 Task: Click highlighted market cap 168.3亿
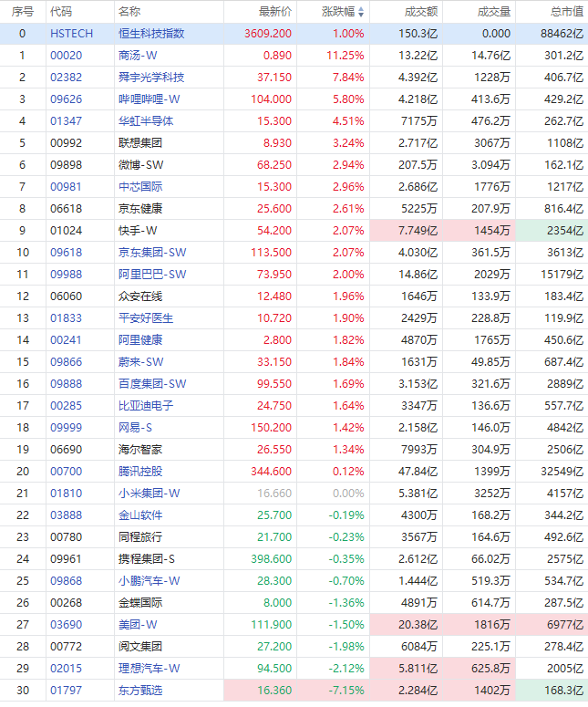pos(563,691)
